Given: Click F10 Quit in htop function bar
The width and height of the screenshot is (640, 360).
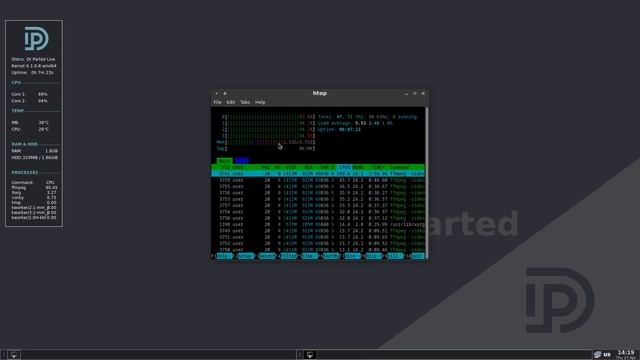Looking at the screenshot, I should click(415, 256).
